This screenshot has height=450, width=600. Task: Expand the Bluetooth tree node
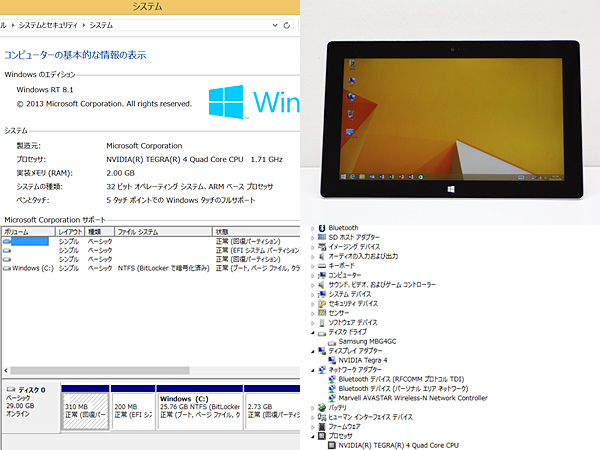pyautogui.click(x=313, y=228)
